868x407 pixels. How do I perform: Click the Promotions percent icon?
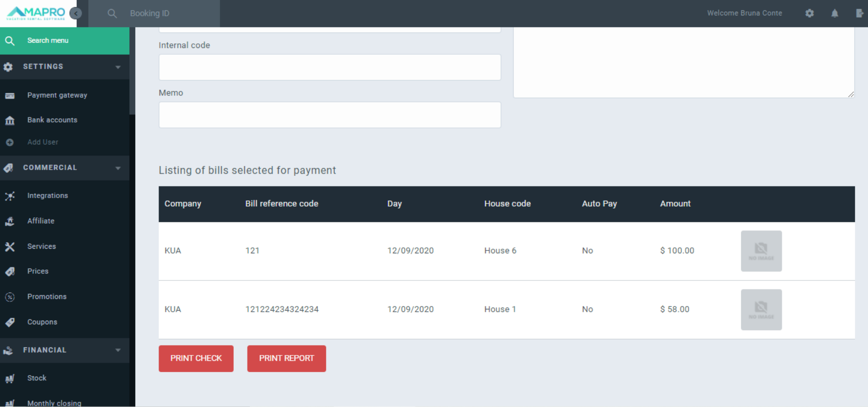click(9, 297)
